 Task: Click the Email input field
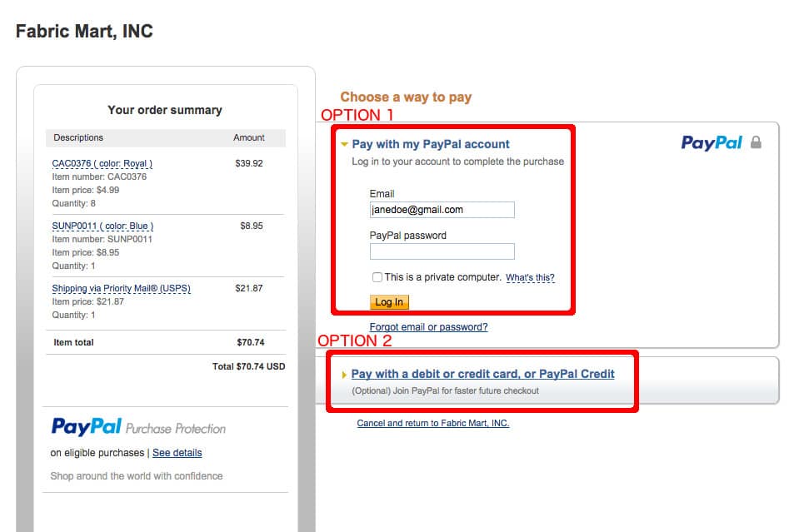pos(442,210)
